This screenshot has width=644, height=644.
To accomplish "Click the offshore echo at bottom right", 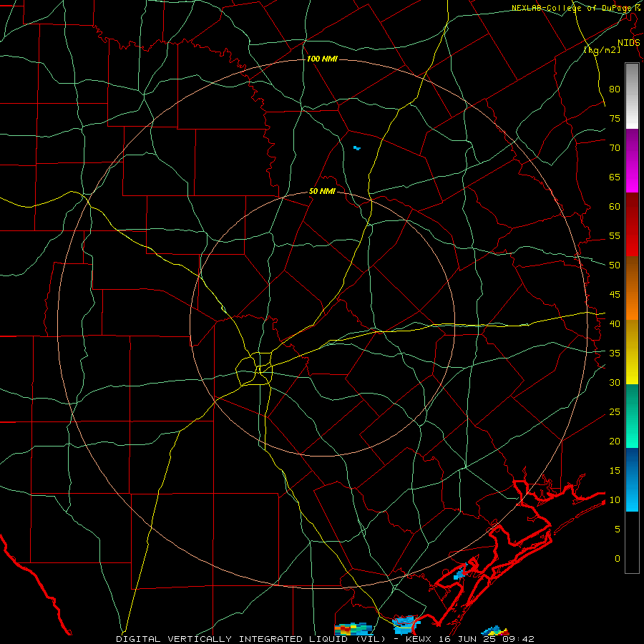I will (495, 631).
